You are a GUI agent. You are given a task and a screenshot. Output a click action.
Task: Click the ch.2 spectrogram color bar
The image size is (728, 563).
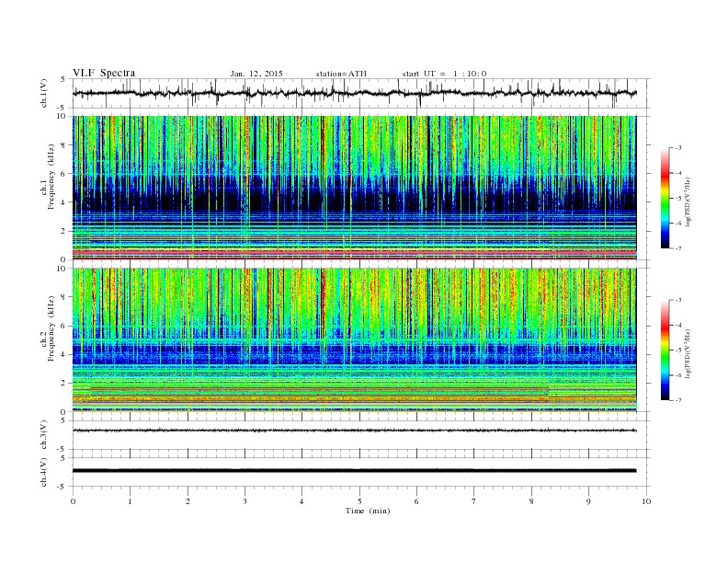point(665,350)
